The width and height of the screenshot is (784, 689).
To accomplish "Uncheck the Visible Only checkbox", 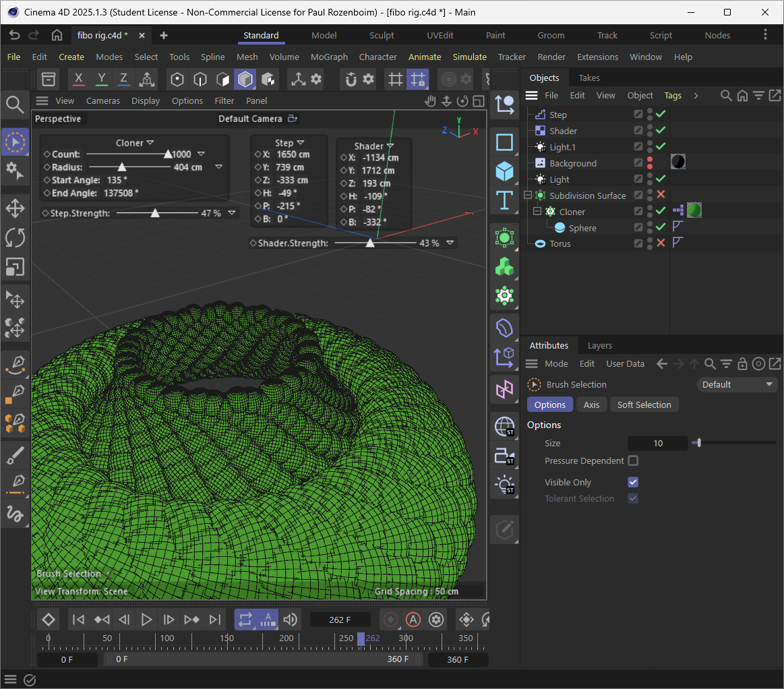I will pyautogui.click(x=633, y=483).
